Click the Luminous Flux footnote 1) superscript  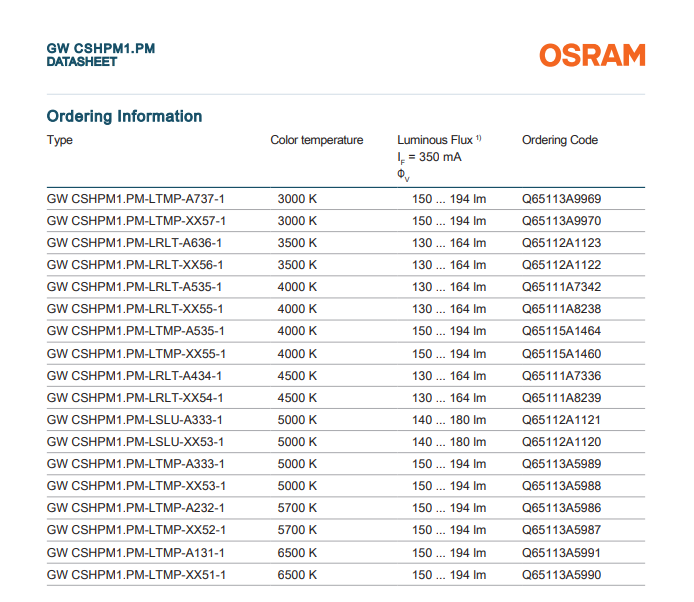tap(478, 138)
